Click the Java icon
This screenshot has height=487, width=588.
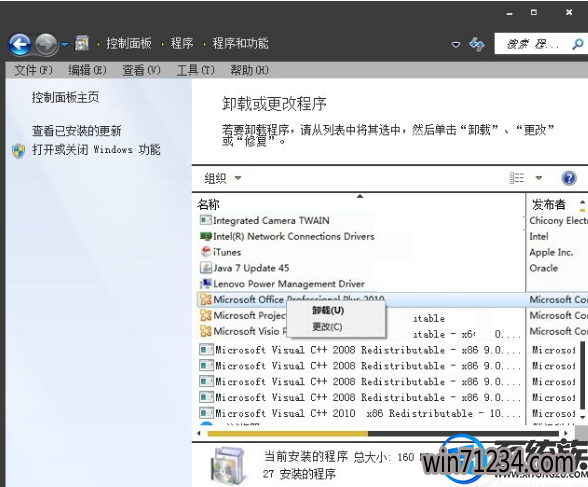206,268
